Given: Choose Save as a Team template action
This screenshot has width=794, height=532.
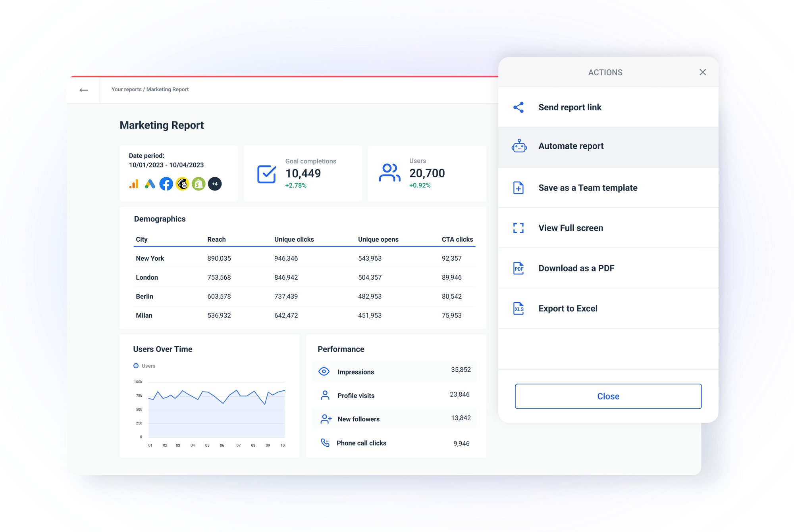Looking at the screenshot, I should pyautogui.click(x=588, y=188).
